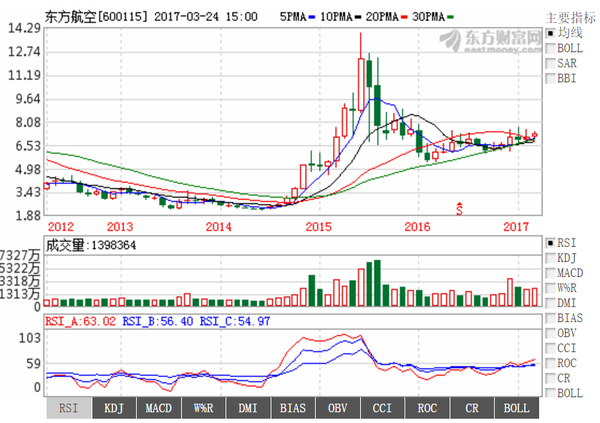Click the 8.08 price axis label
The image size is (600, 423).
tap(27, 122)
